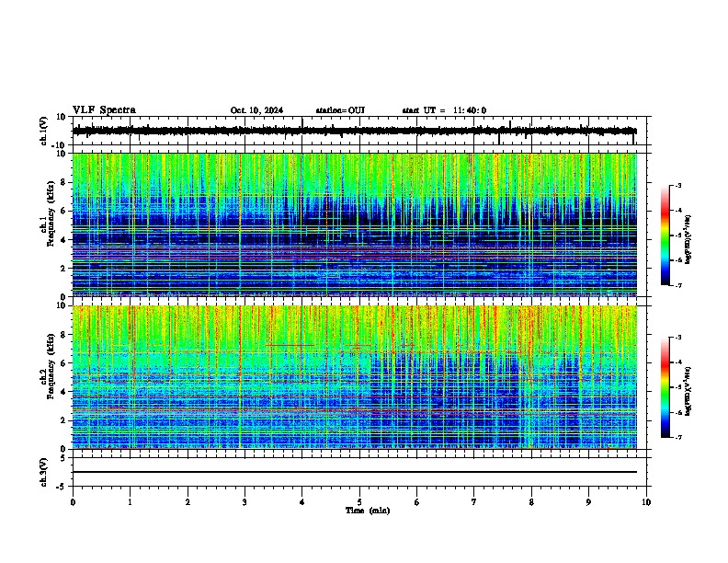Click time axis tick label "0"
This screenshot has height=563, width=728.
73,502
